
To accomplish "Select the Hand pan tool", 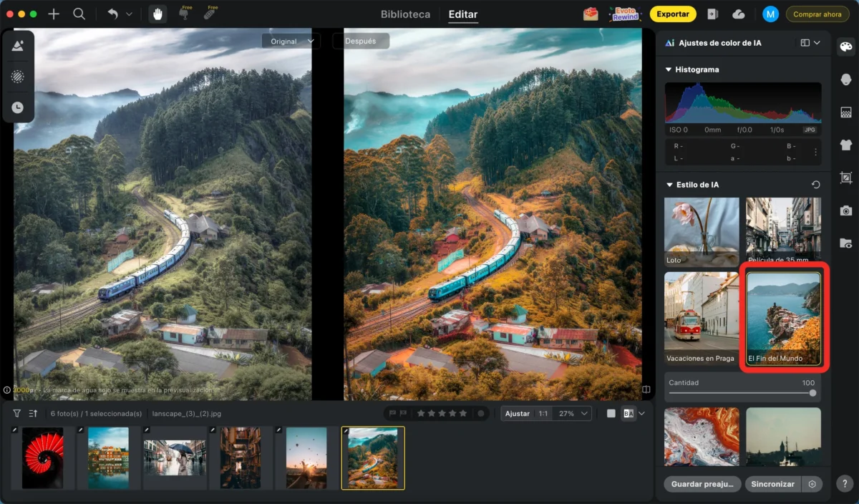I will [157, 14].
